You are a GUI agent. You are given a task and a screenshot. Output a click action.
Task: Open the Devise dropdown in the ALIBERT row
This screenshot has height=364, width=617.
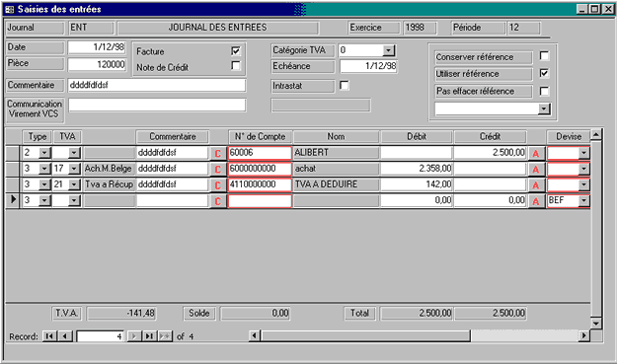(584, 153)
